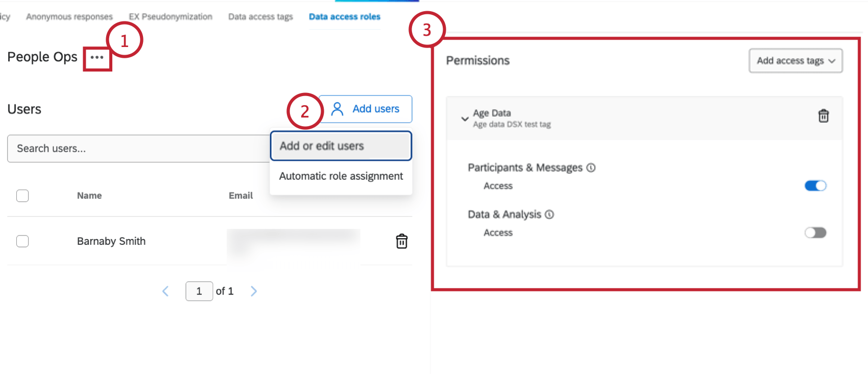Click the Participants & Messages info icon

click(x=591, y=168)
